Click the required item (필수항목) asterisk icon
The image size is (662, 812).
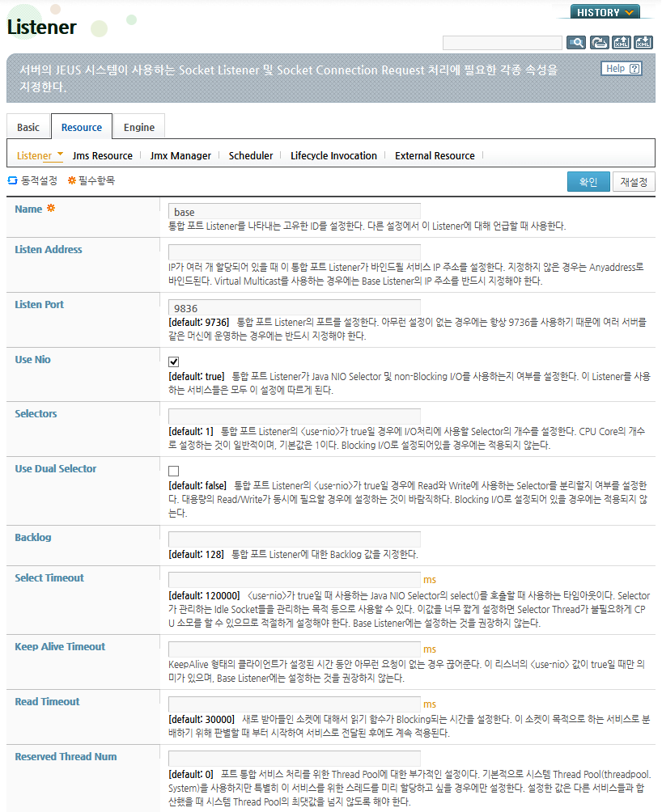click(71, 180)
